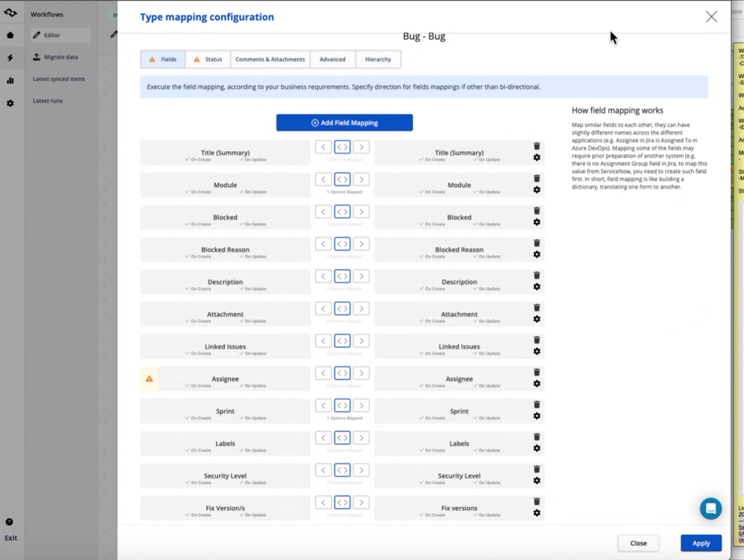Viewport: 744px width, 560px height.
Task: Close the Type mapping configuration dialog
Action: coord(711,16)
